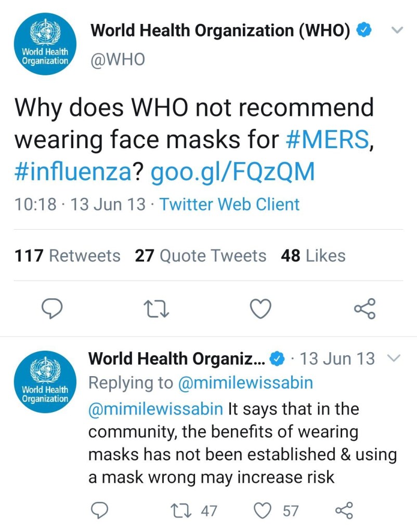Open the WHO profile picture at top
This screenshot has width=417, height=532.
[45, 44]
